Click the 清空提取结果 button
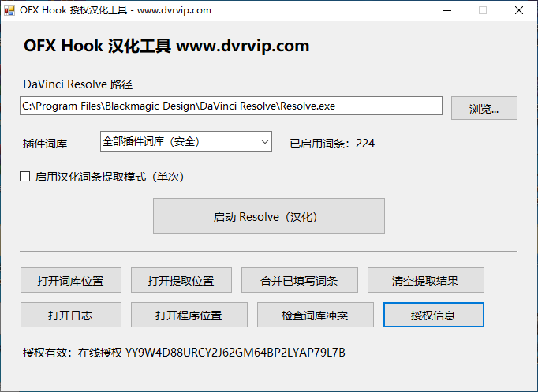The width and height of the screenshot is (538, 392). coord(426,280)
